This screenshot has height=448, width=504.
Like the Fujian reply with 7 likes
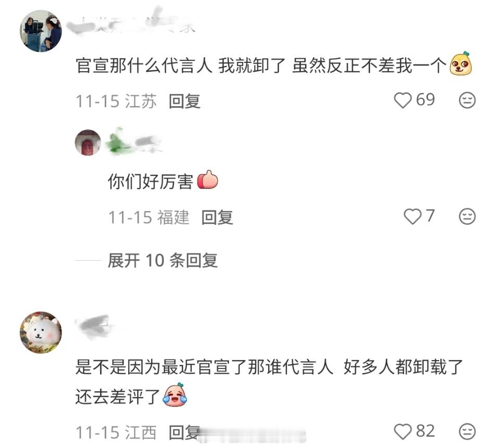coord(412,216)
